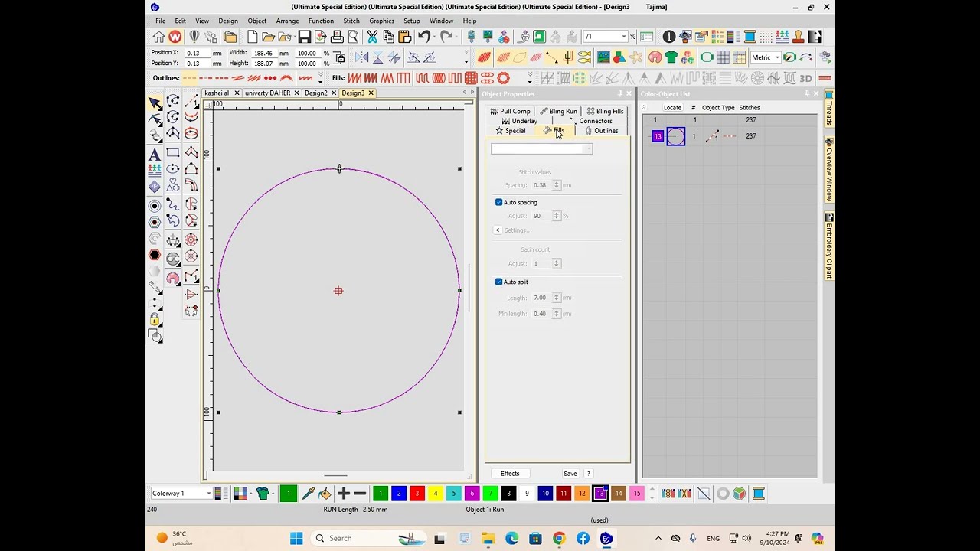The width and height of the screenshot is (980, 551).
Task: Choose the Select Object arrow tool
Action: 155,103
